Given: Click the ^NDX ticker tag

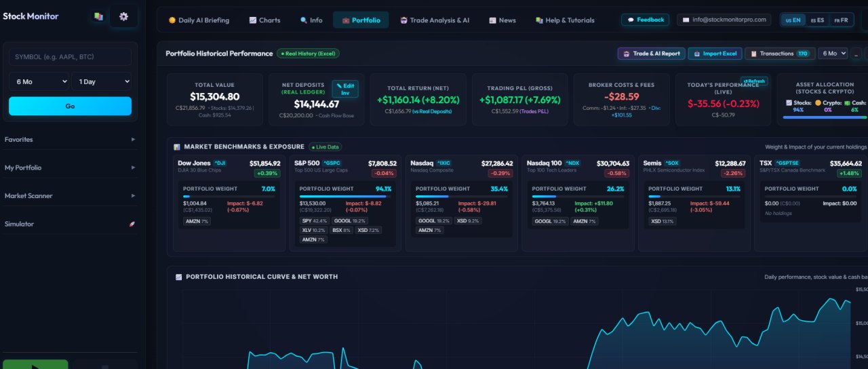Looking at the screenshot, I should pyautogui.click(x=572, y=163).
